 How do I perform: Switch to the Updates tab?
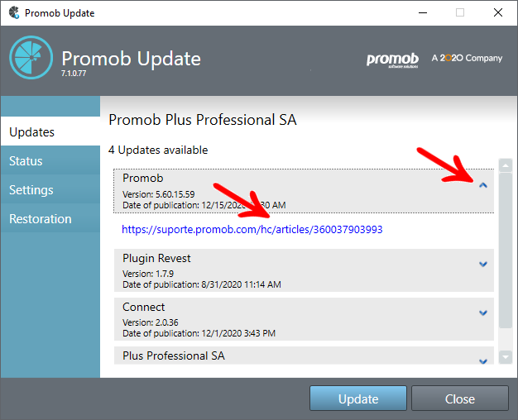50,131
